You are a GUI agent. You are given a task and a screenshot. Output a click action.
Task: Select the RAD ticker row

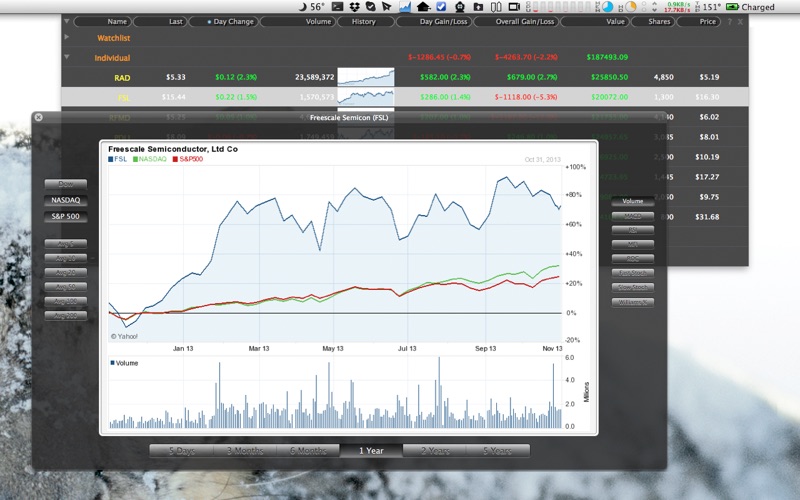pos(405,77)
